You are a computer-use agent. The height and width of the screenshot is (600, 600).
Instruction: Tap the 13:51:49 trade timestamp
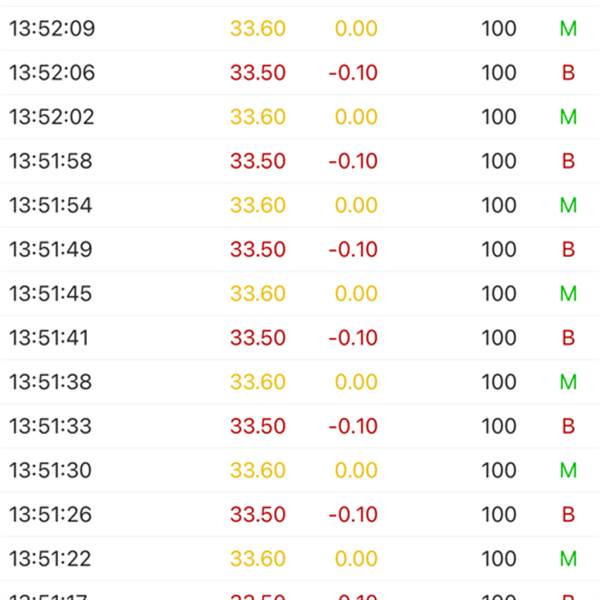click(x=52, y=249)
